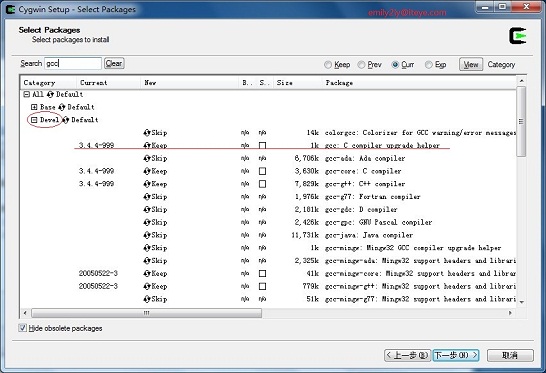This screenshot has height=373, width=546.
Task: Click the vertical scrollbar down arrow
Action: pyautogui.click(x=521, y=302)
